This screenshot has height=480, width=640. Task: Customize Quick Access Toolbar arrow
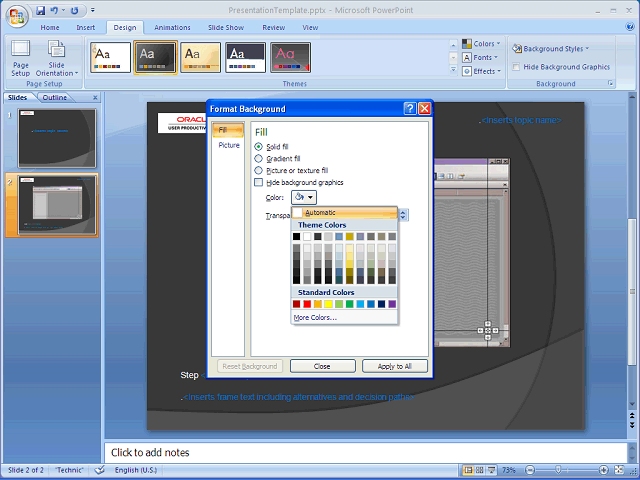coord(93,10)
